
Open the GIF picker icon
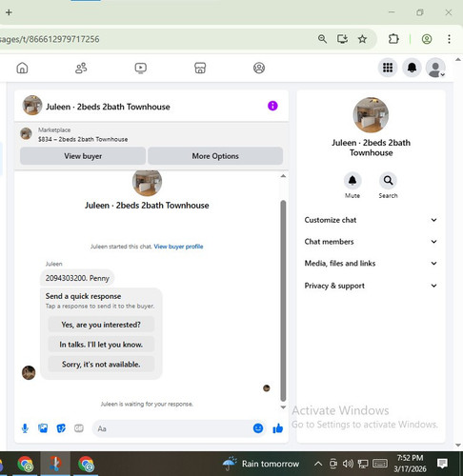coord(79,428)
